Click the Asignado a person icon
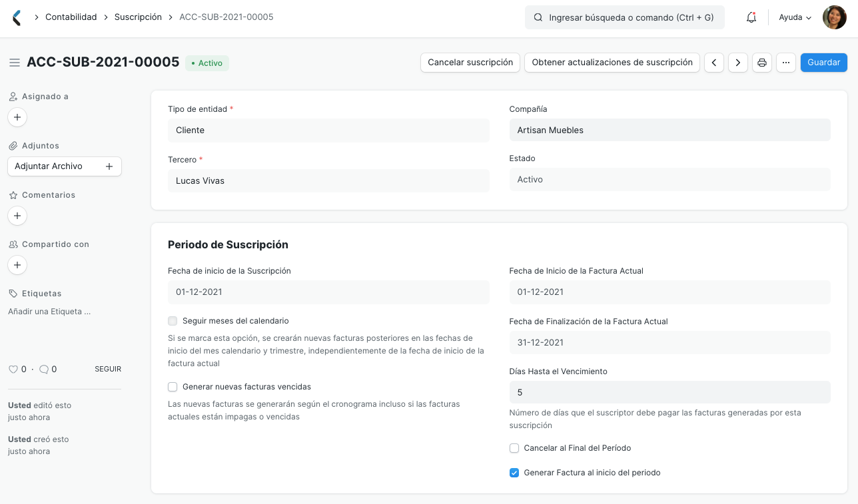The image size is (858, 504). [13, 97]
